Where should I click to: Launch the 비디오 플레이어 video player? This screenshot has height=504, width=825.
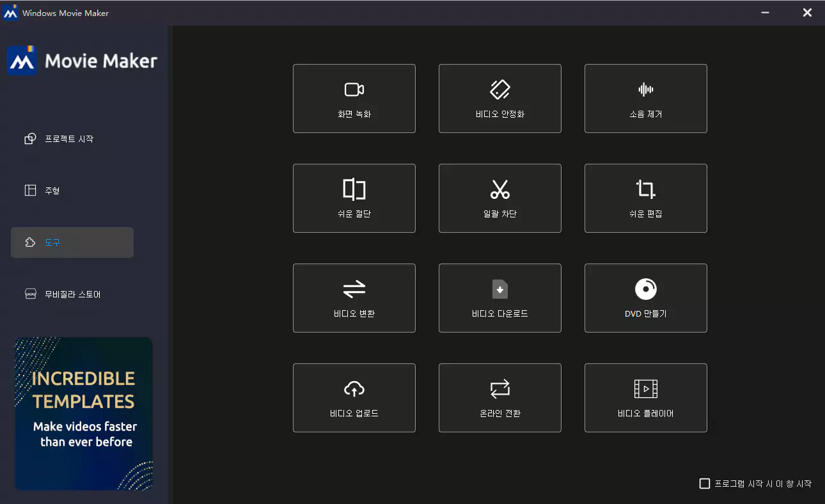646,398
